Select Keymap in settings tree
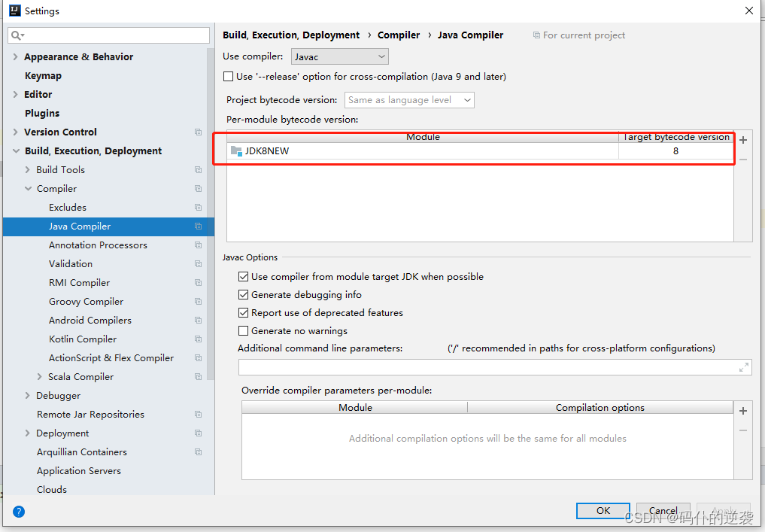765x532 pixels. point(43,76)
